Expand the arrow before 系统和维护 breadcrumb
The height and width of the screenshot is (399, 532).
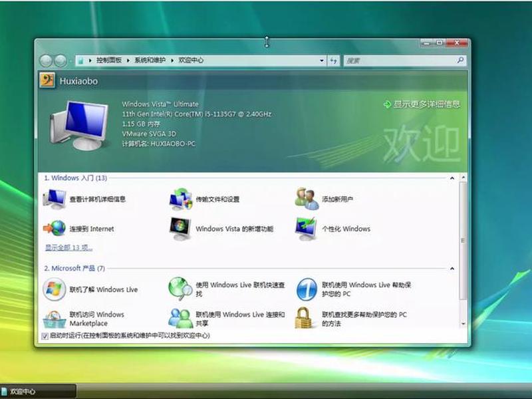[128, 61]
